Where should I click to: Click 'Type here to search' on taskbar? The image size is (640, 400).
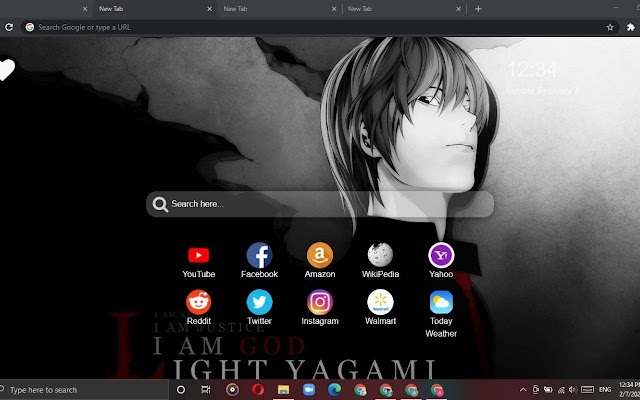pos(84,390)
